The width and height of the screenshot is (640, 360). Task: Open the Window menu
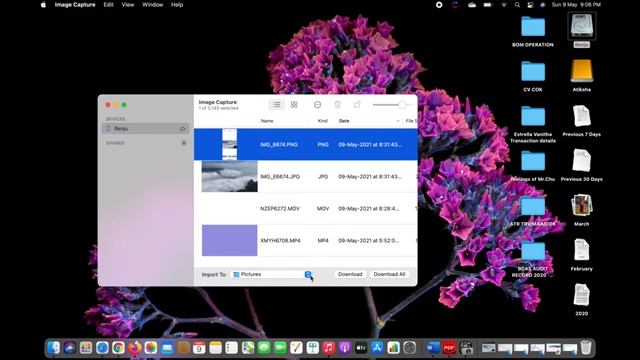point(153,5)
